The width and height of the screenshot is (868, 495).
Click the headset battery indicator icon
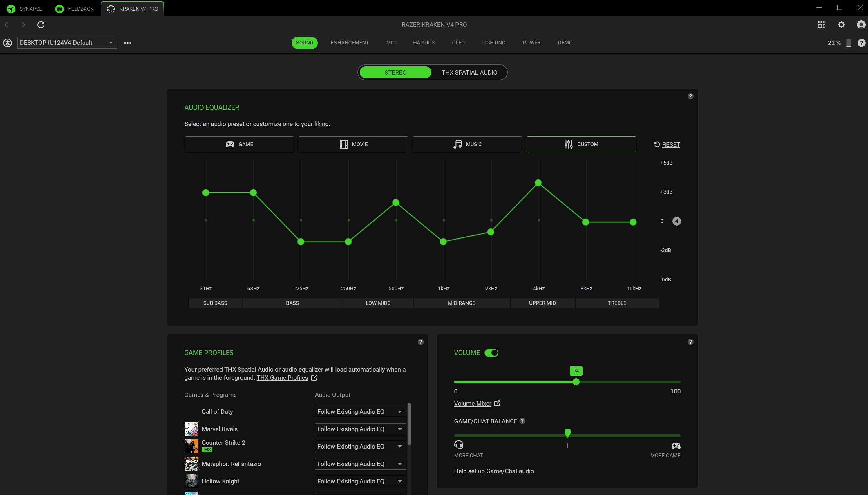[x=848, y=42]
